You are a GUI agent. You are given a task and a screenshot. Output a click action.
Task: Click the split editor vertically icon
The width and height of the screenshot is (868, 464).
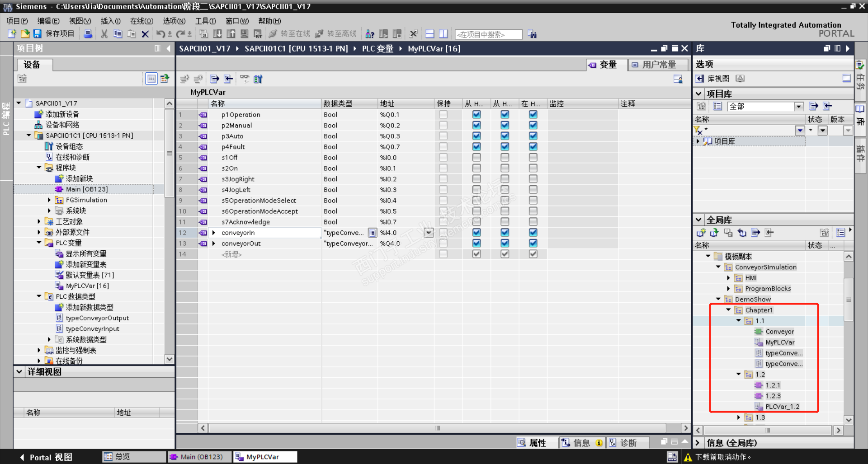tap(443, 34)
